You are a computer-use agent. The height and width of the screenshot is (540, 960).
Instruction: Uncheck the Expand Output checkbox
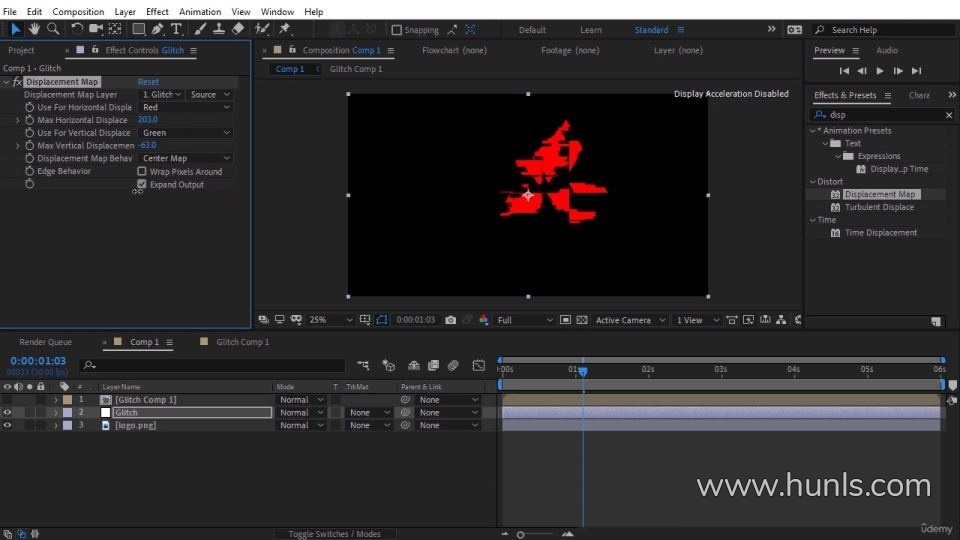point(142,185)
